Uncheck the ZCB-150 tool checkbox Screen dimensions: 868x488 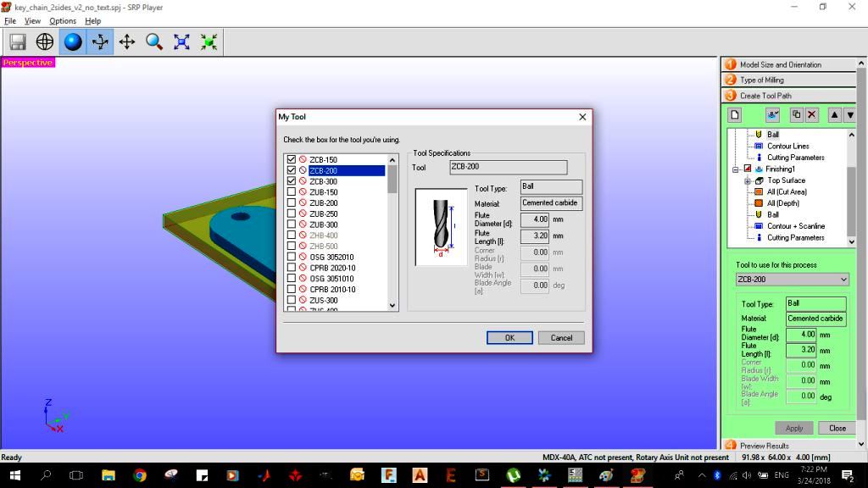coord(292,159)
